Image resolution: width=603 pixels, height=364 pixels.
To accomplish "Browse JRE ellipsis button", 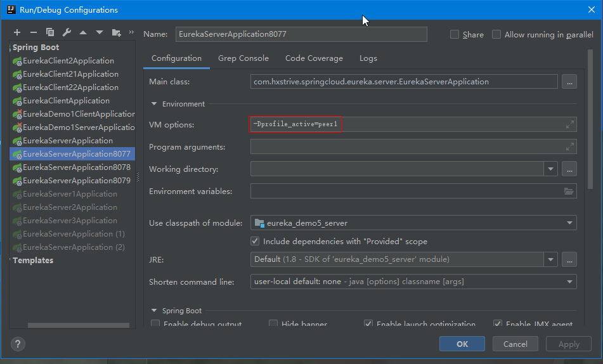I will tap(569, 260).
